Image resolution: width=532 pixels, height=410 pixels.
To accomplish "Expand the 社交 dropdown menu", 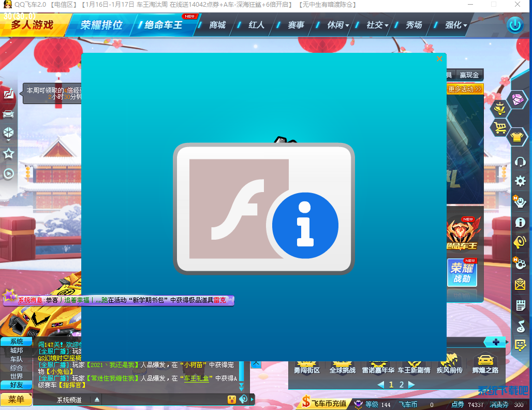I will 374,24.
